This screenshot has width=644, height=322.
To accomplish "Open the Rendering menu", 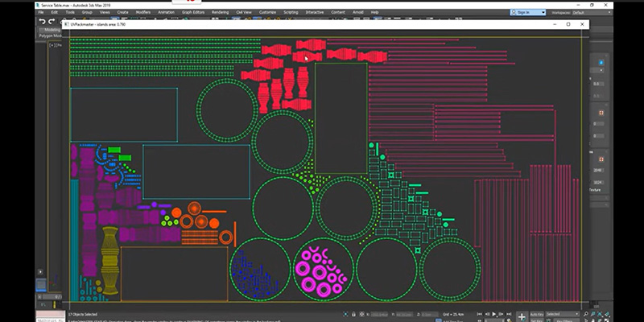I will [x=220, y=12].
